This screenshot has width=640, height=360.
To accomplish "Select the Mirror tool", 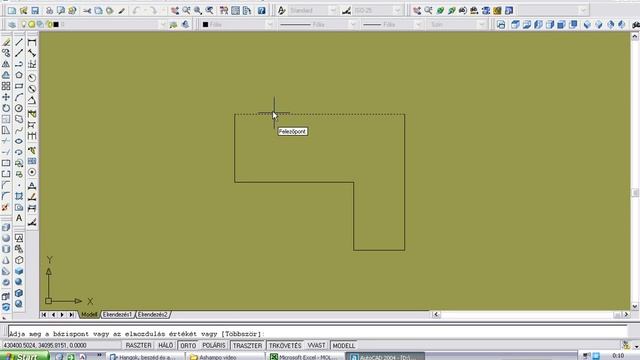I will click(x=6, y=64).
